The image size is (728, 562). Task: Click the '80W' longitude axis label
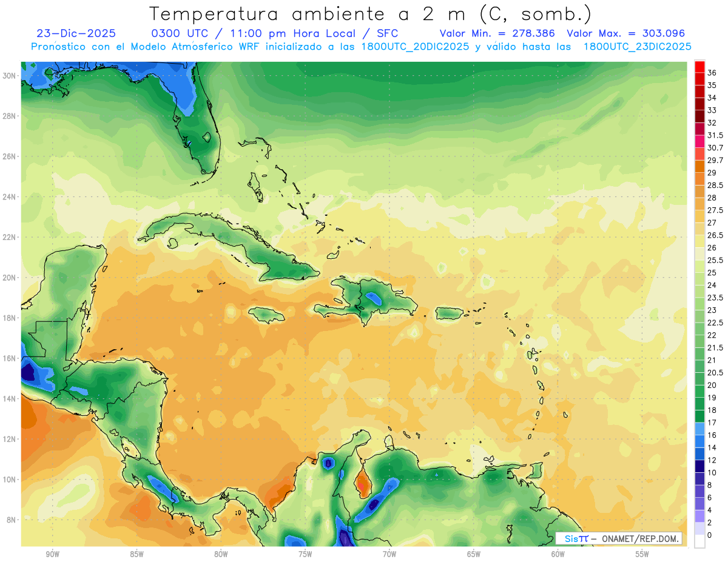(221, 554)
